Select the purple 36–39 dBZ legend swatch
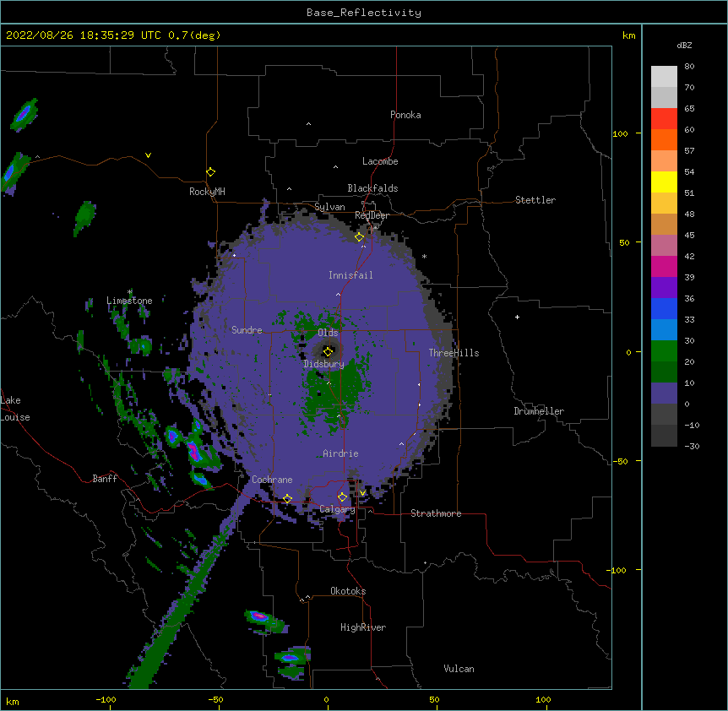Image resolution: width=728 pixels, height=711 pixels. [x=664, y=288]
